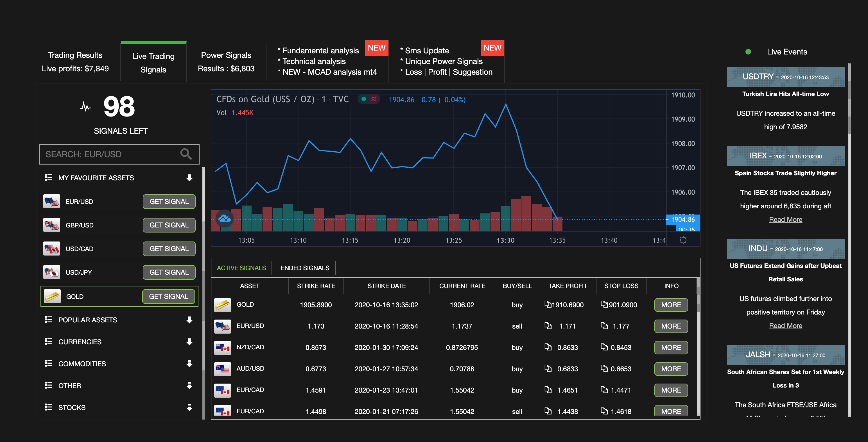Toggle the chart indicator pill next to TVC
868x442 pixels.
pyautogui.click(x=369, y=99)
